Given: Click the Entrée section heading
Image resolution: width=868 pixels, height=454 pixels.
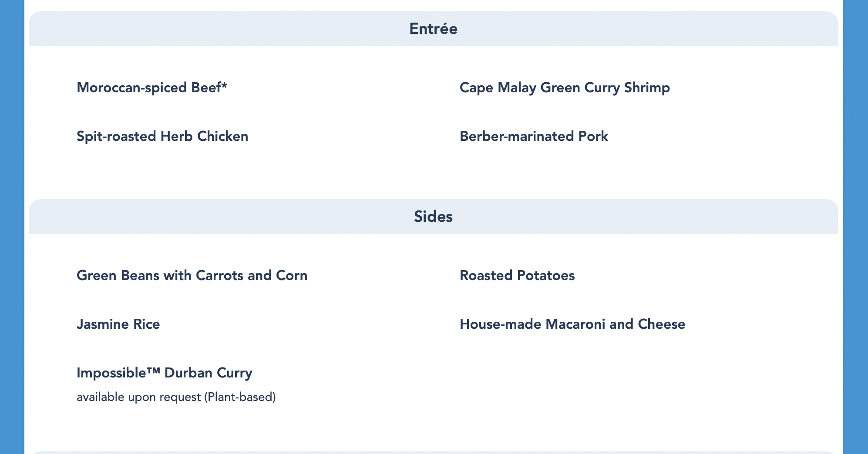Looking at the screenshot, I should tap(433, 29).
